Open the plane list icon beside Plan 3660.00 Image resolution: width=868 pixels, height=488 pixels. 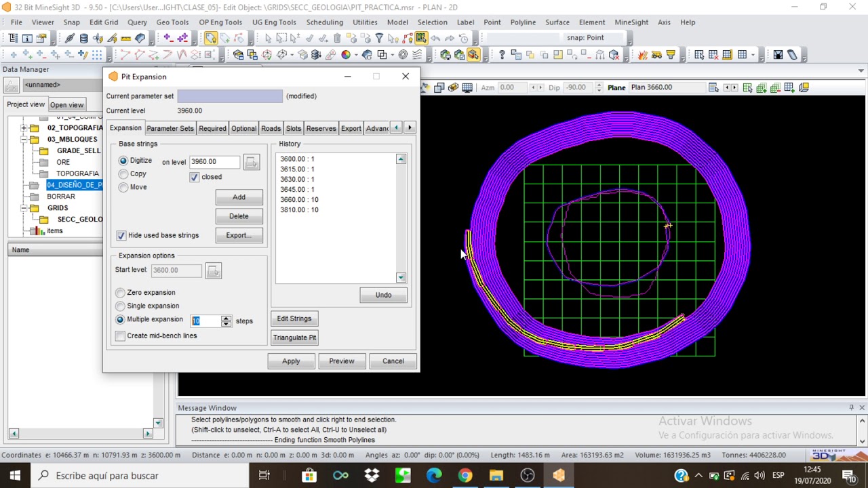pyautogui.click(x=713, y=87)
